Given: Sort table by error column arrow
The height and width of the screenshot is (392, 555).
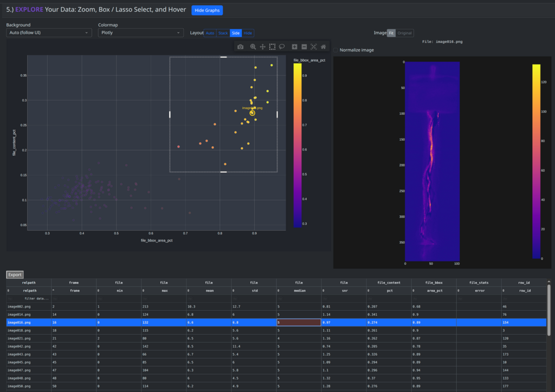Looking at the screenshot, I should coord(459,291).
